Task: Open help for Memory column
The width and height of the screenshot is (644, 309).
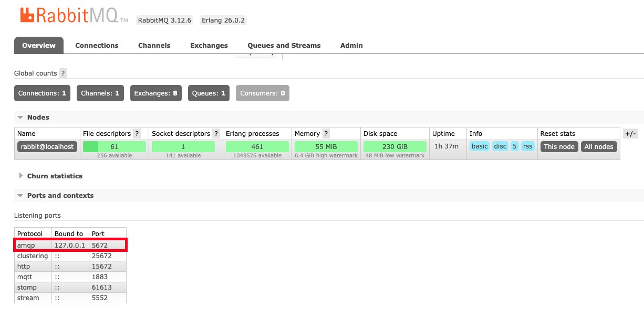Action: (326, 134)
